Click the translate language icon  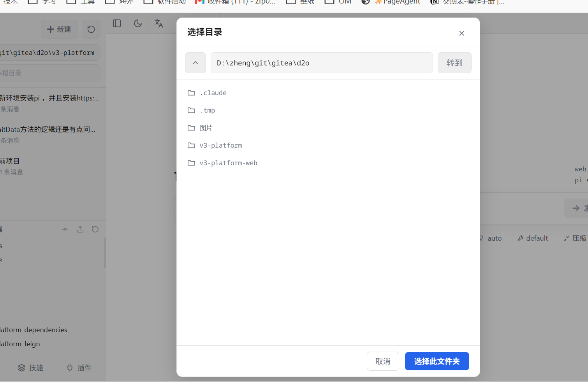tap(159, 23)
